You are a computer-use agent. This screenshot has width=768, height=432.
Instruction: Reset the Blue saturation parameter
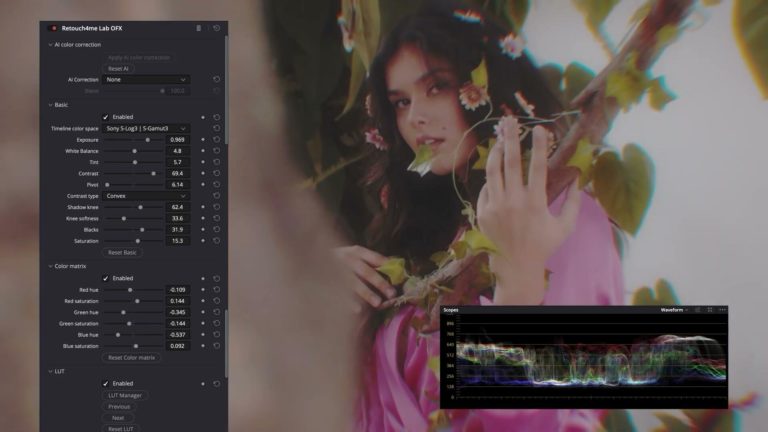(216, 346)
